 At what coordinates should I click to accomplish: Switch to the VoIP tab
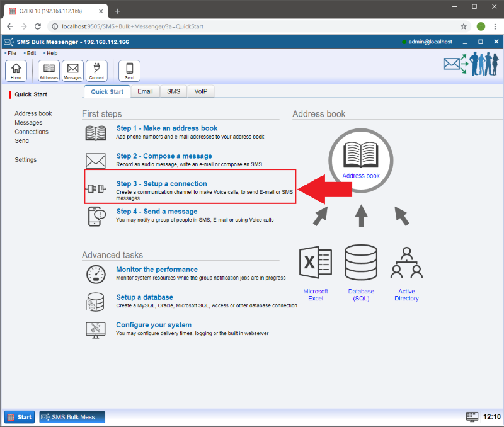(x=200, y=91)
